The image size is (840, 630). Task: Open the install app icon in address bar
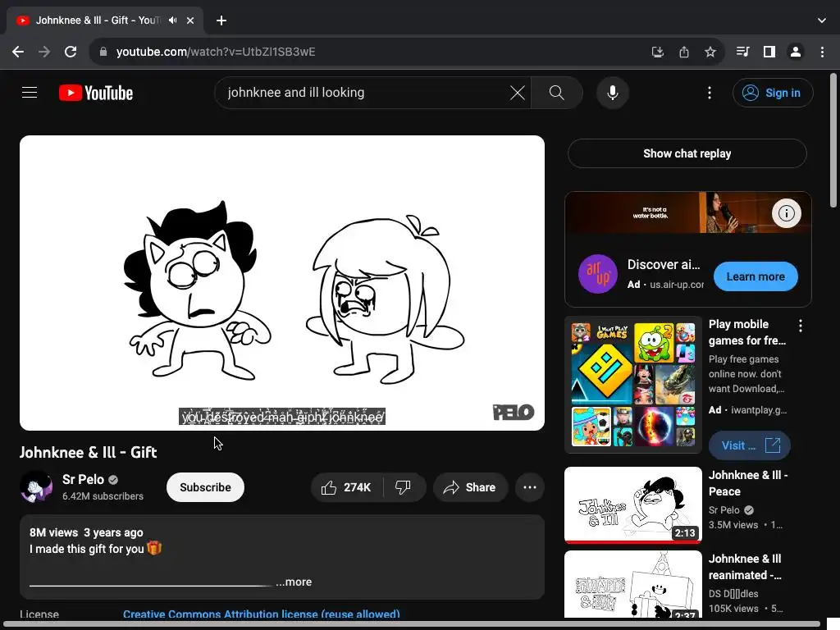pyautogui.click(x=657, y=52)
